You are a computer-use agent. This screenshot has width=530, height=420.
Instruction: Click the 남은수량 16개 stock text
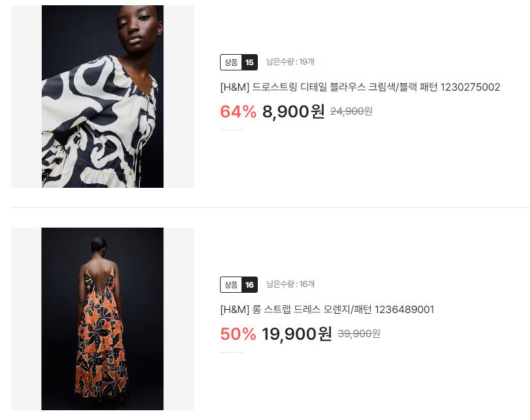pyautogui.click(x=290, y=284)
